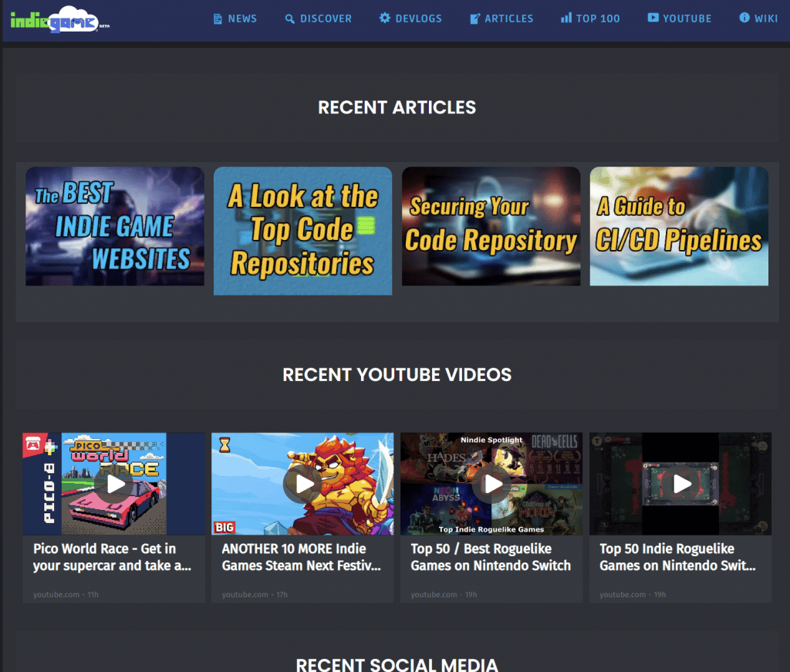790x672 pixels.
Task: Open Securing Your Code Repository article
Action: click(x=491, y=226)
